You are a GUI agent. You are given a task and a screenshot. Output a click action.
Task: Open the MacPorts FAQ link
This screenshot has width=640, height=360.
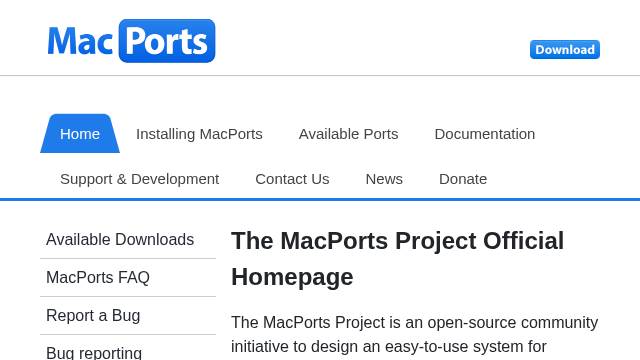point(128,278)
